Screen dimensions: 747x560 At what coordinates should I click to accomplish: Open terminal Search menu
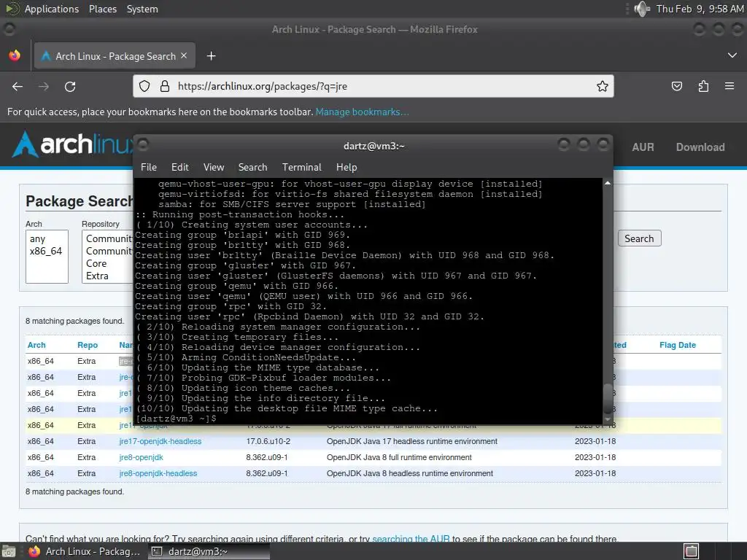coord(252,167)
